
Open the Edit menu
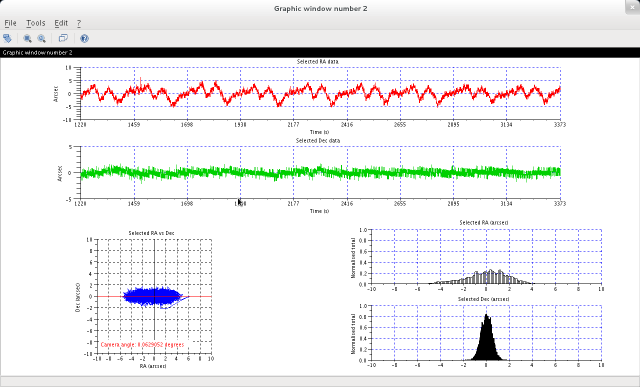[61, 23]
